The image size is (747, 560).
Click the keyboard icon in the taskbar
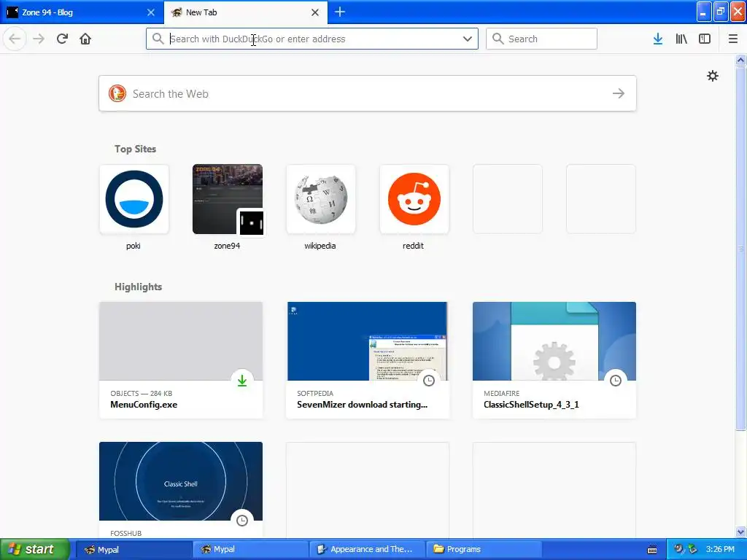click(652, 550)
